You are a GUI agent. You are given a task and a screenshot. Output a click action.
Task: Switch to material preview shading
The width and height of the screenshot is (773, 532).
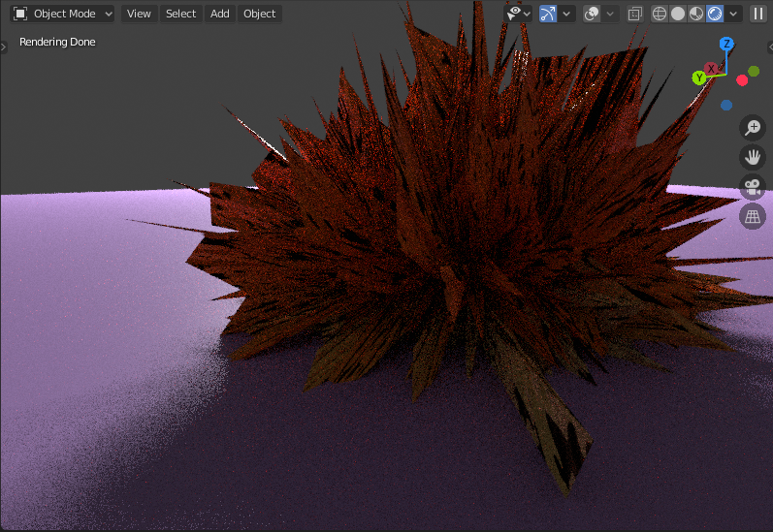(x=696, y=14)
